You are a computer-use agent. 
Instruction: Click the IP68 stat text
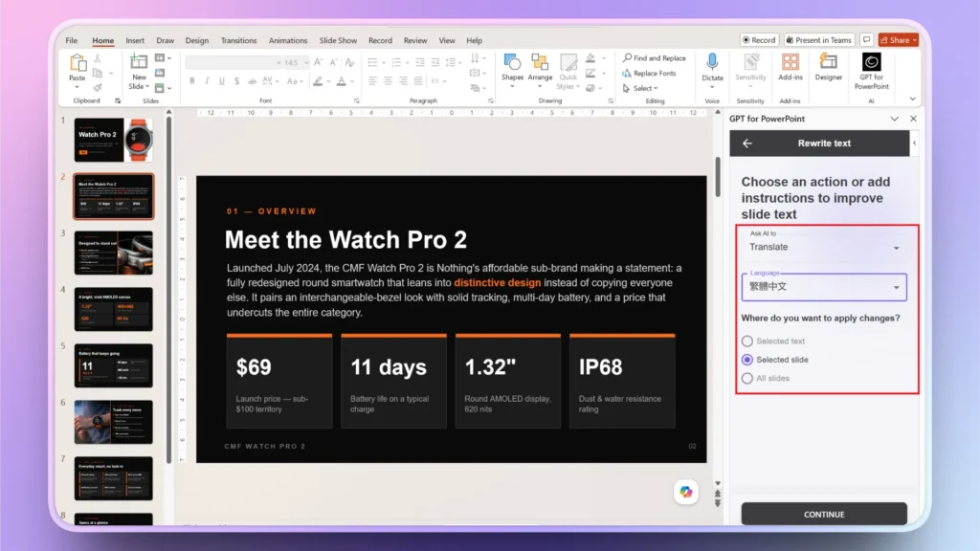point(600,367)
